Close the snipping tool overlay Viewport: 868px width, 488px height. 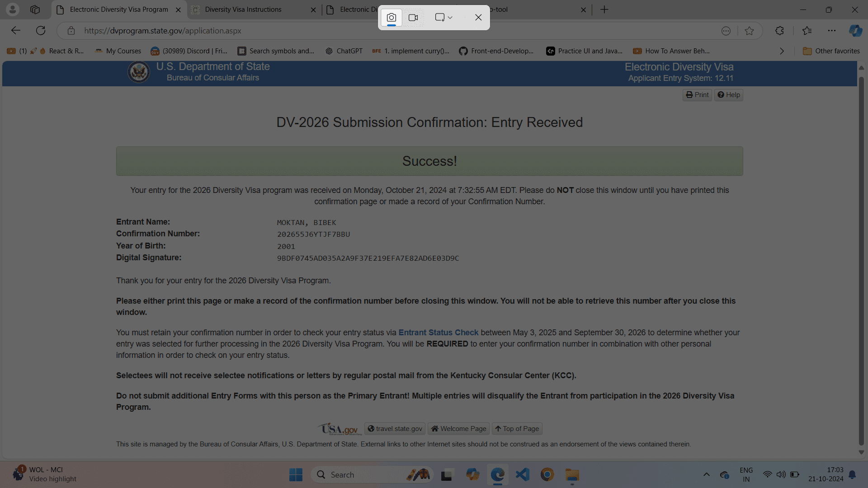coord(478,18)
